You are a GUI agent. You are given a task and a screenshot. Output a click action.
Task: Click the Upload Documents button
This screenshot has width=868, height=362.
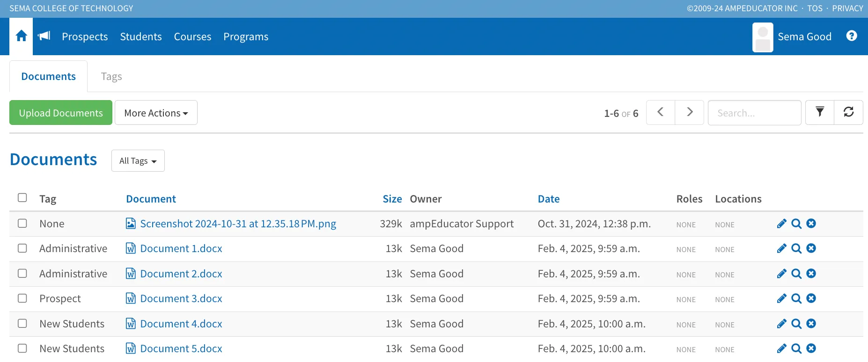pyautogui.click(x=61, y=113)
